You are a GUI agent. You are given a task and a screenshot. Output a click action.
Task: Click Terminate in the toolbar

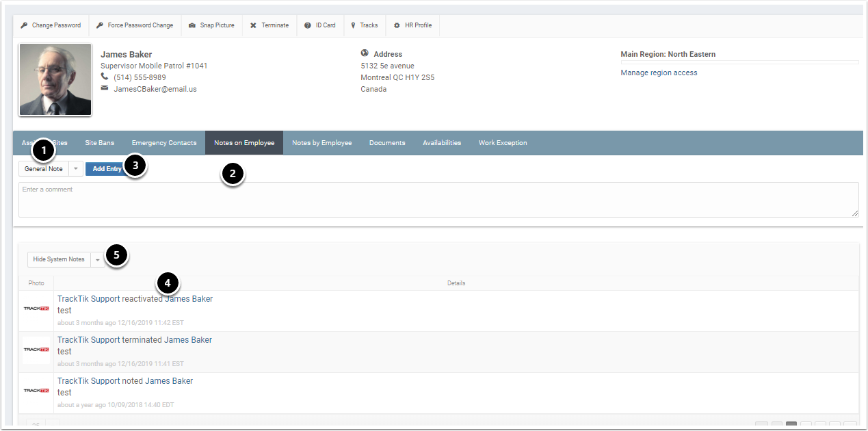tap(269, 25)
